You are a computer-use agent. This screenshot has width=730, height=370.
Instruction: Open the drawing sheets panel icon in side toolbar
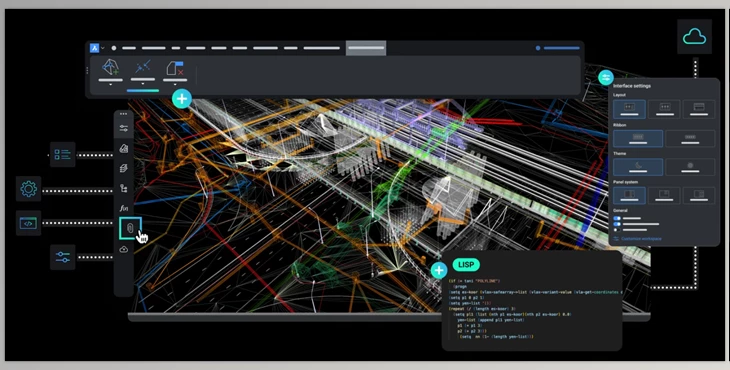click(x=123, y=148)
